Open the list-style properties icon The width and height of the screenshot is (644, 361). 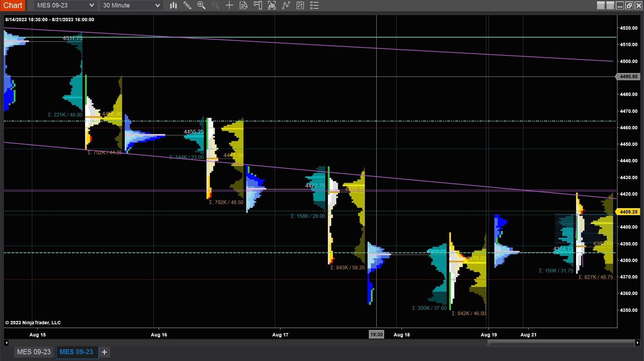314,5
